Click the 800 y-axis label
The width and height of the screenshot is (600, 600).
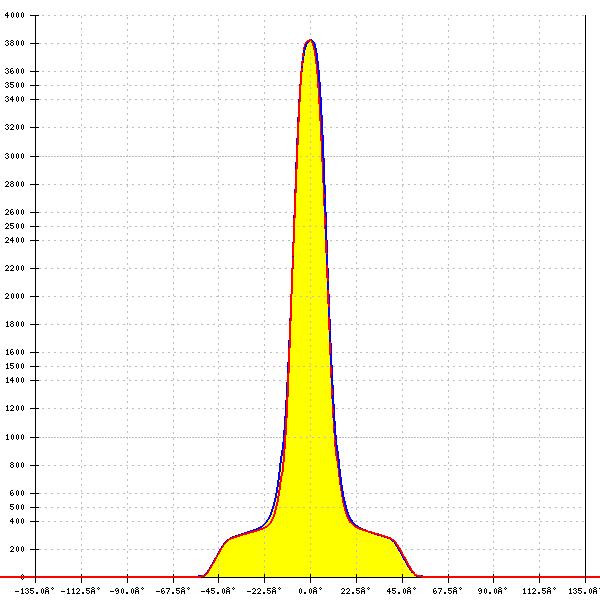click(x=17, y=465)
